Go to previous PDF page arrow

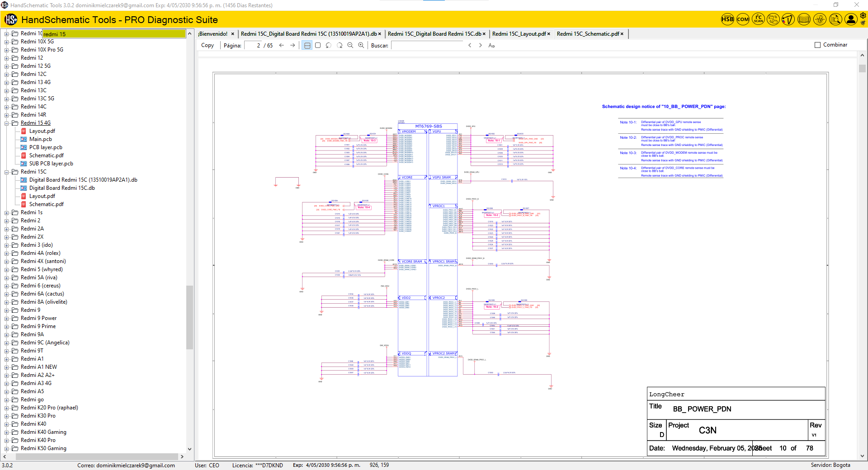282,45
